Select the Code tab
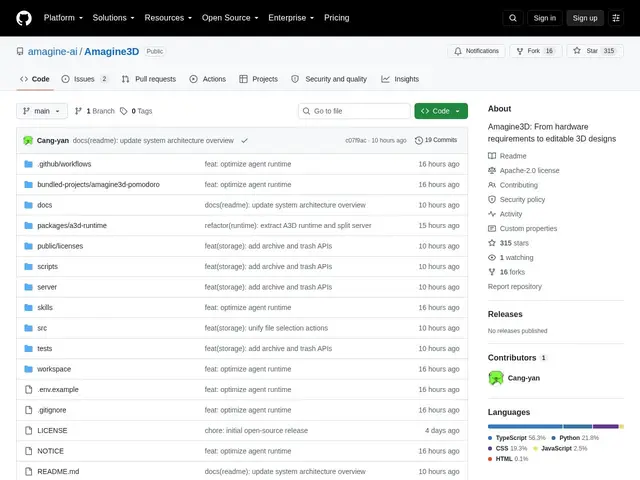Image resolution: width=640 pixels, height=480 pixels. [35, 79]
